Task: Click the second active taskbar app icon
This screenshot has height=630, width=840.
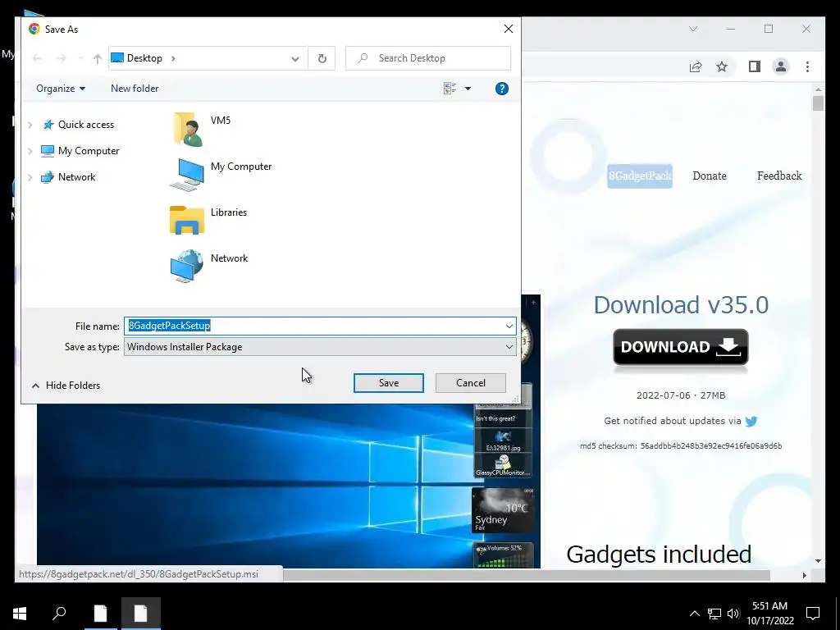Action: [140, 614]
